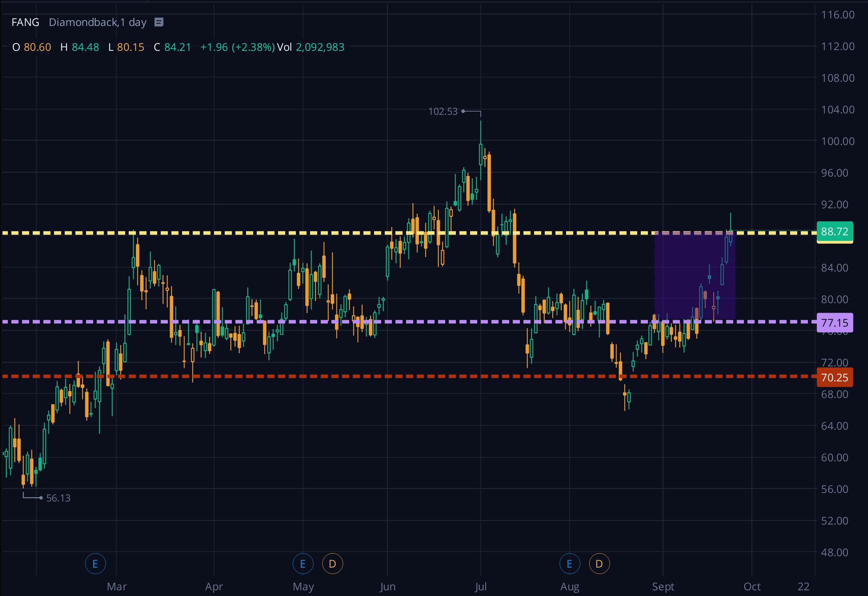868x596 pixels.
Task: Click the 100.00 price axis label
Action: coord(838,141)
